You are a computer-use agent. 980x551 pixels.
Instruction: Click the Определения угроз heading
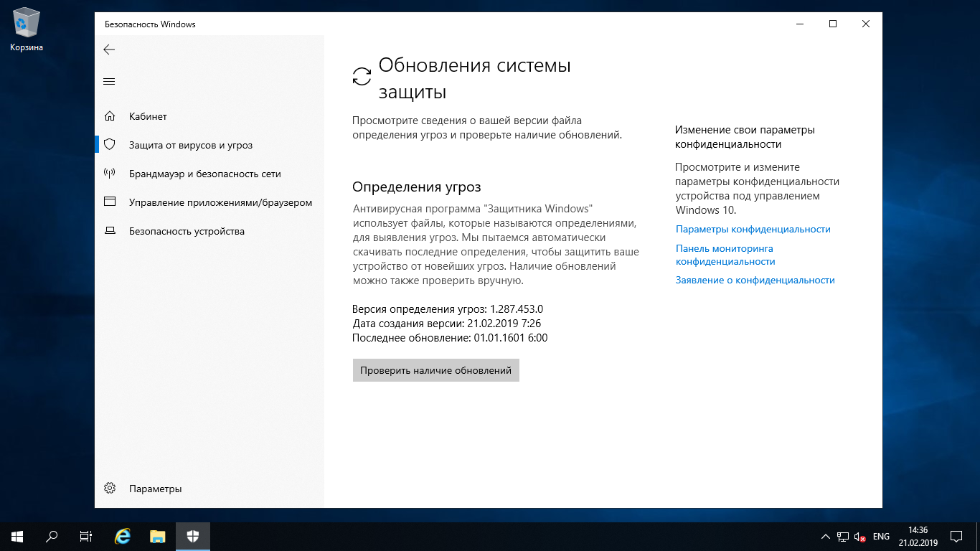pyautogui.click(x=417, y=187)
